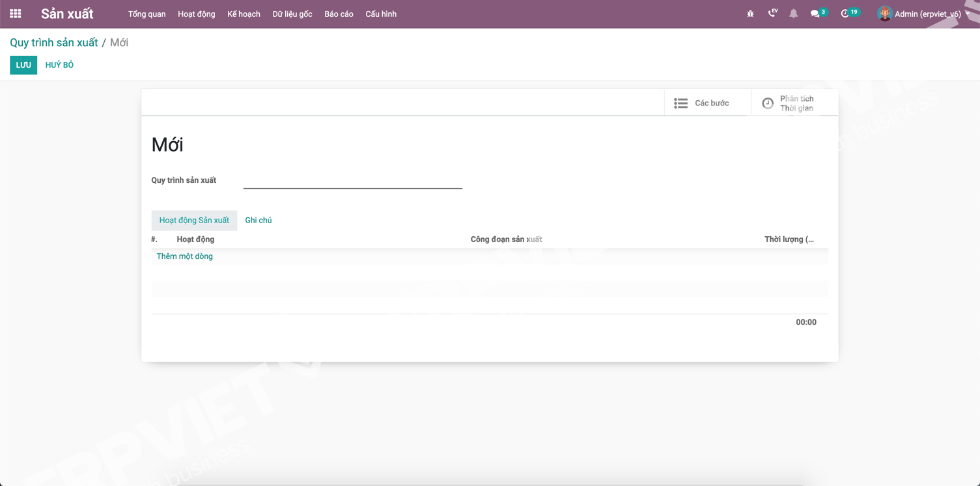
Task: Open the Báo cáo menu
Action: click(x=339, y=14)
